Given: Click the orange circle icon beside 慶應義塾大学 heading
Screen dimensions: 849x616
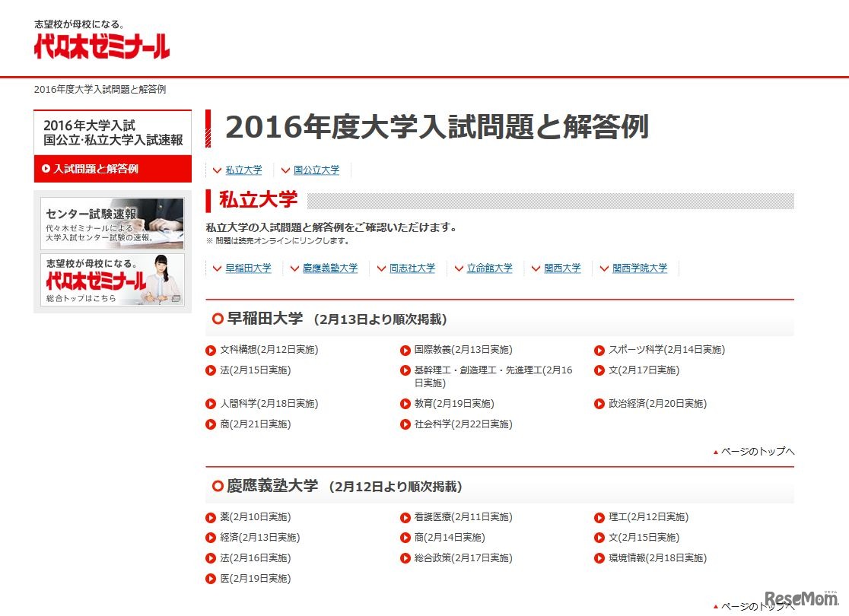Looking at the screenshot, I should tap(218, 485).
